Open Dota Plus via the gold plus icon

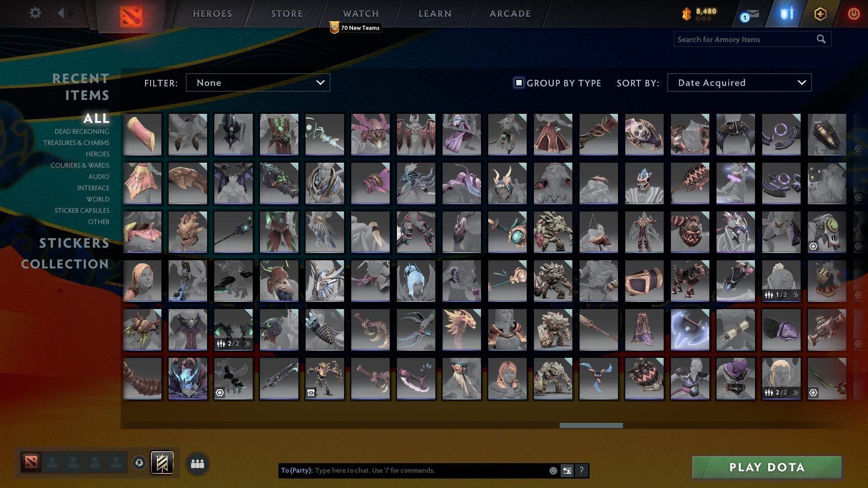click(x=820, y=14)
